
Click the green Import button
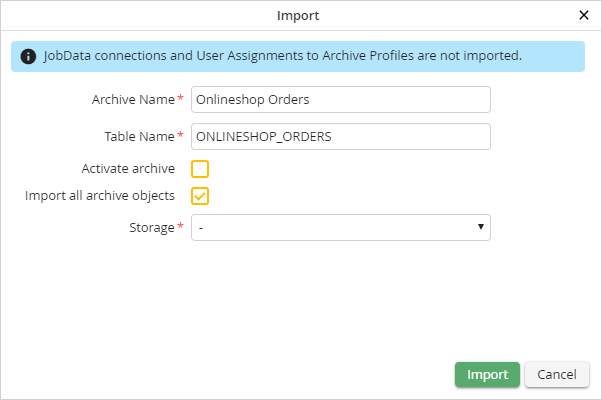tap(487, 374)
